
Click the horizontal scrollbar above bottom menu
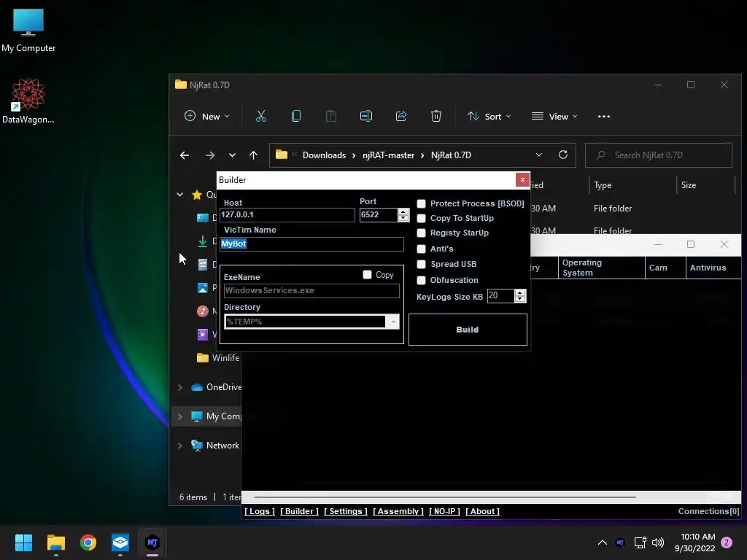coord(444,497)
